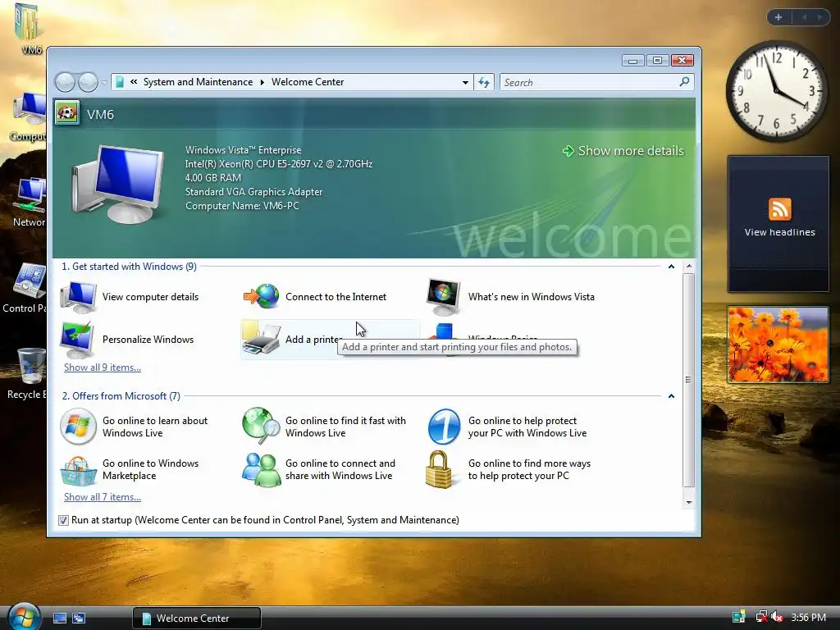Click Offers from Microsoft heading
Screen dimensions: 840x630
point(121,396)
